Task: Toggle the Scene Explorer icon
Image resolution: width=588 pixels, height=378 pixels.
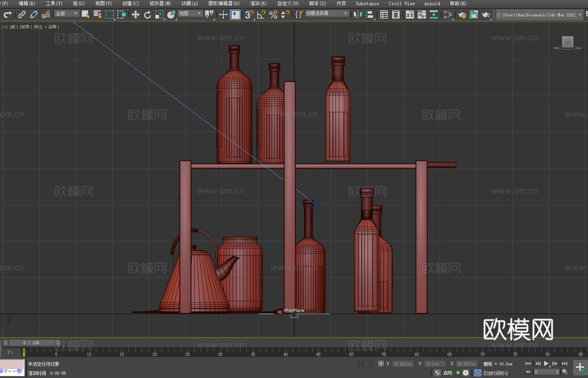Action: (x=384, y=14)
